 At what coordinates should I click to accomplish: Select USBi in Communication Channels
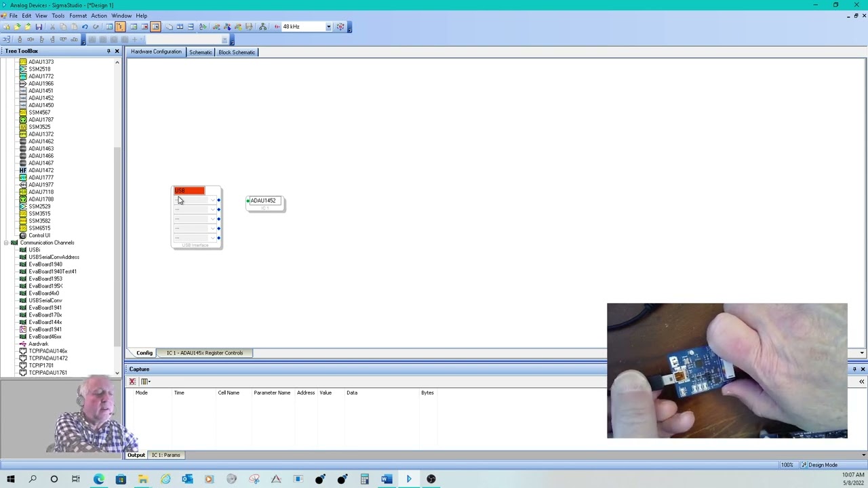coord(34,250)
